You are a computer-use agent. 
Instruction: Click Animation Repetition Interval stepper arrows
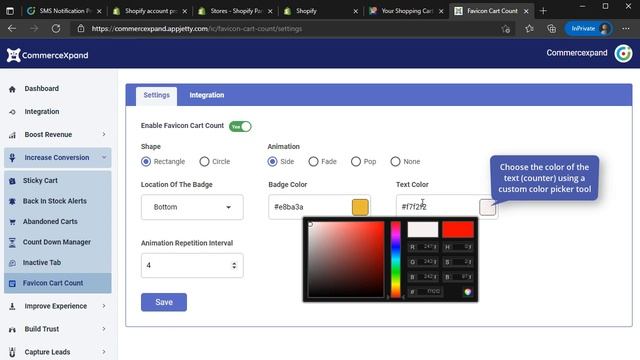coord(234,265)
